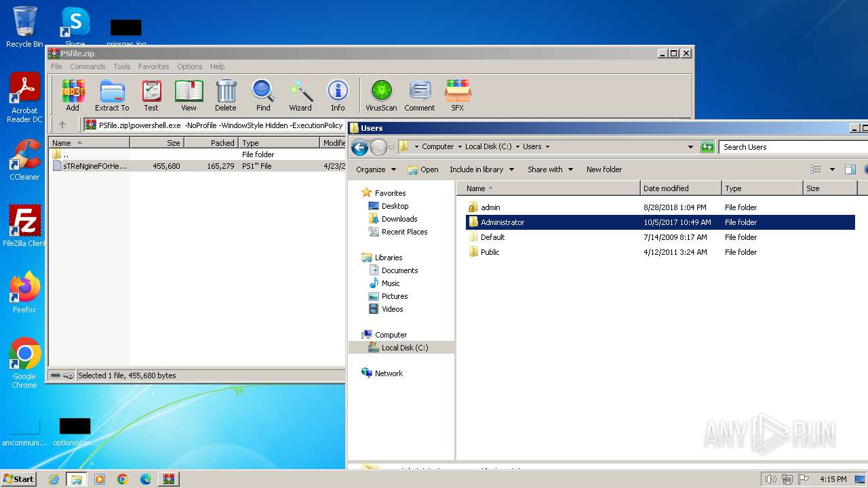Open the Tools menu in WinRAR
Screen dimensions: 868x488
(122, 66)
